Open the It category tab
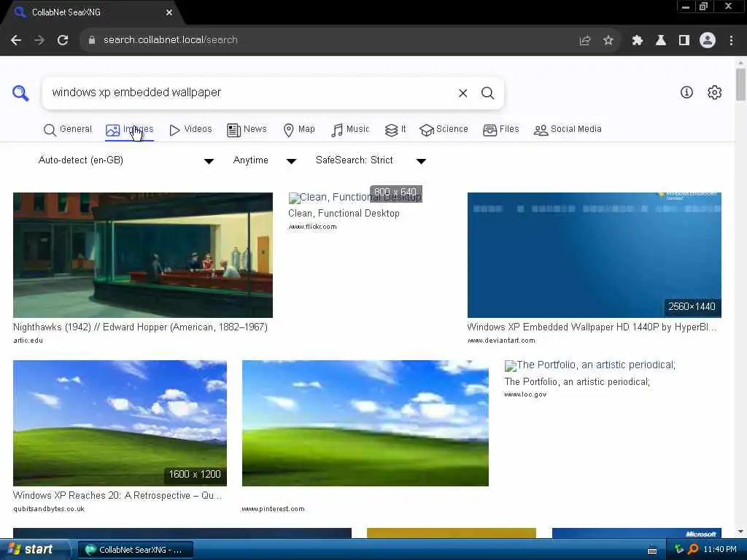 pos(395,130)
